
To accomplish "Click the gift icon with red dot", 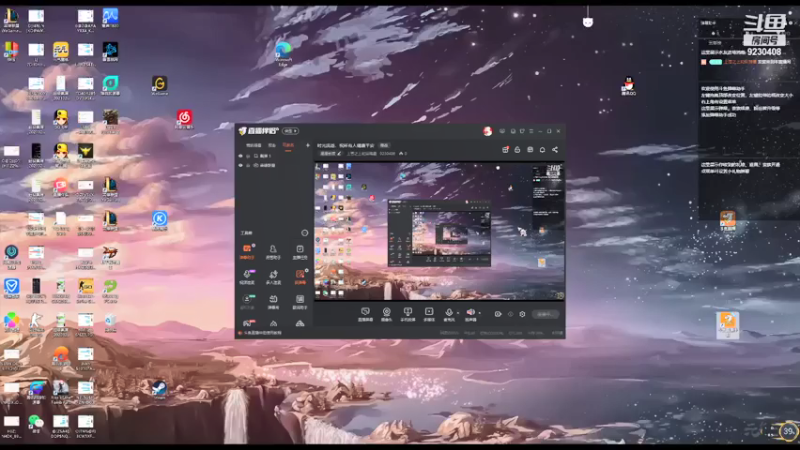I will tap(505, 149).
